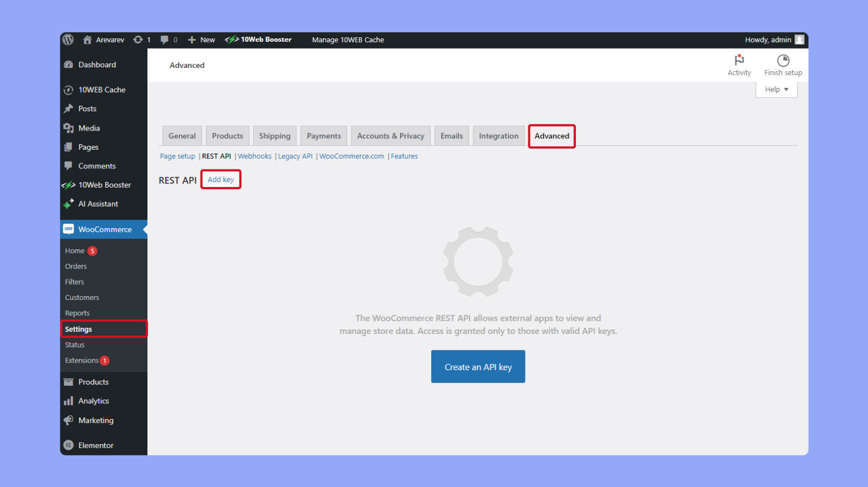Click the WordPress logo in the admin bar
This screenshot has height=487, width=868.
pos(68,40)
